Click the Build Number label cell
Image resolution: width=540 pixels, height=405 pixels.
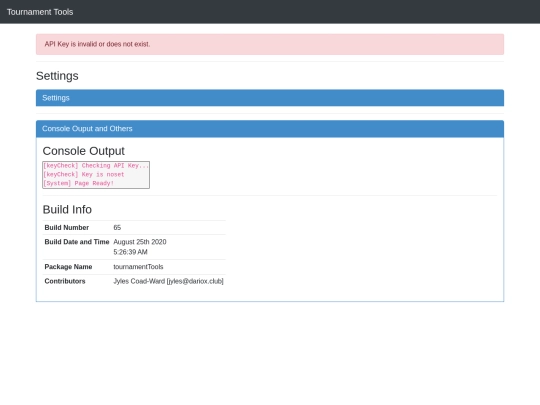[x=77, y=228]
